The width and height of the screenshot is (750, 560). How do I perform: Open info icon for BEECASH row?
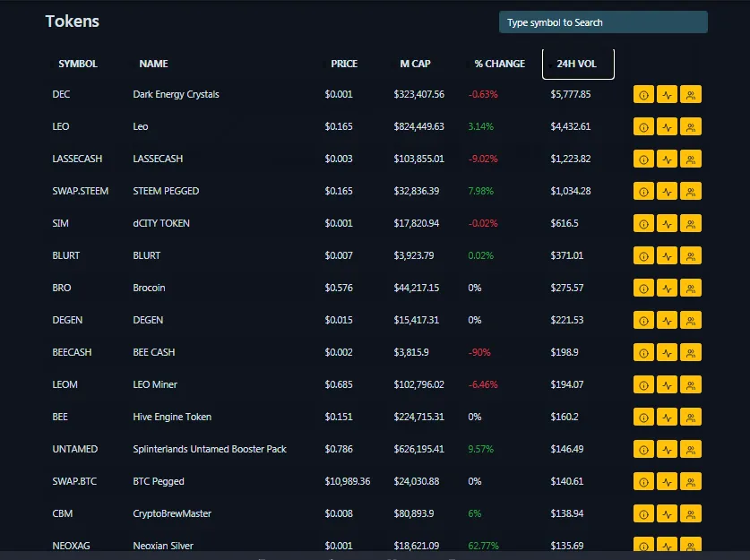pos(643,352)
